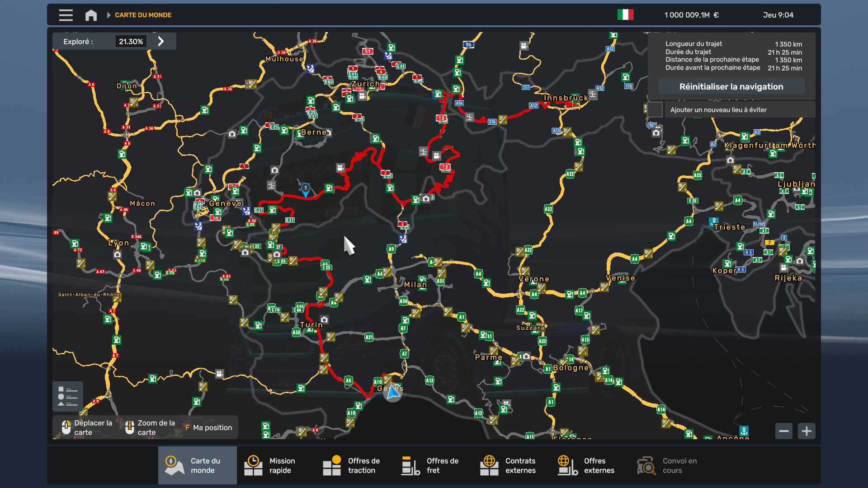
Task: Toggle the avoid location checkbox square
Action: click(x=655, y=110)
